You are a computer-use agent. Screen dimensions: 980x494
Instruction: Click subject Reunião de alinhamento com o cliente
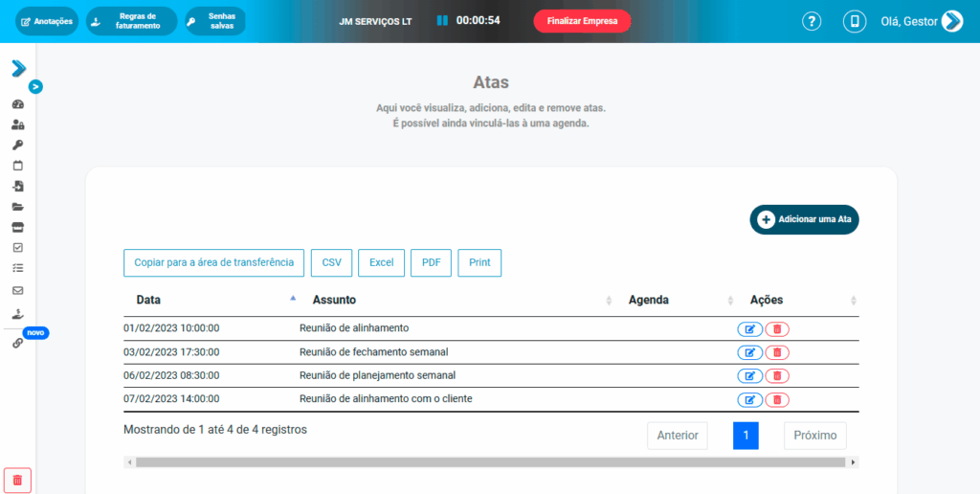point(386,399)
